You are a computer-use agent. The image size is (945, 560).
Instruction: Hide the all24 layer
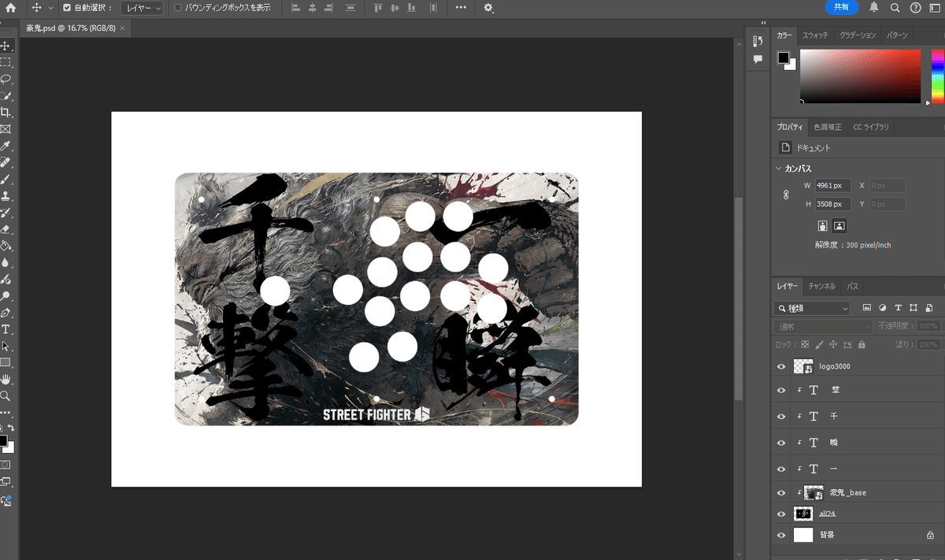(x=781, y=514)
